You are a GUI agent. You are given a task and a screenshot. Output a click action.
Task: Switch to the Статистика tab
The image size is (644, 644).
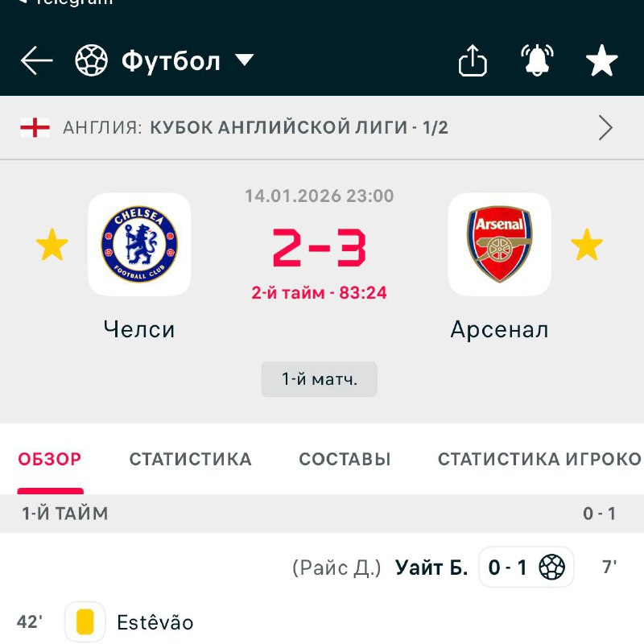pos(190,460)
